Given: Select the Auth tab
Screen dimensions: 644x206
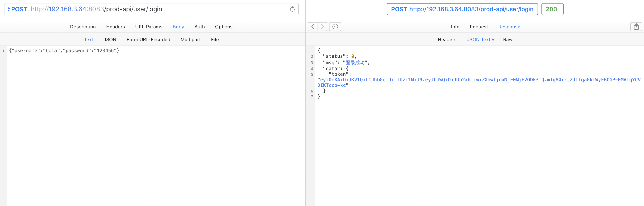Looking at the screenshot, I should (x=200, y=27).
